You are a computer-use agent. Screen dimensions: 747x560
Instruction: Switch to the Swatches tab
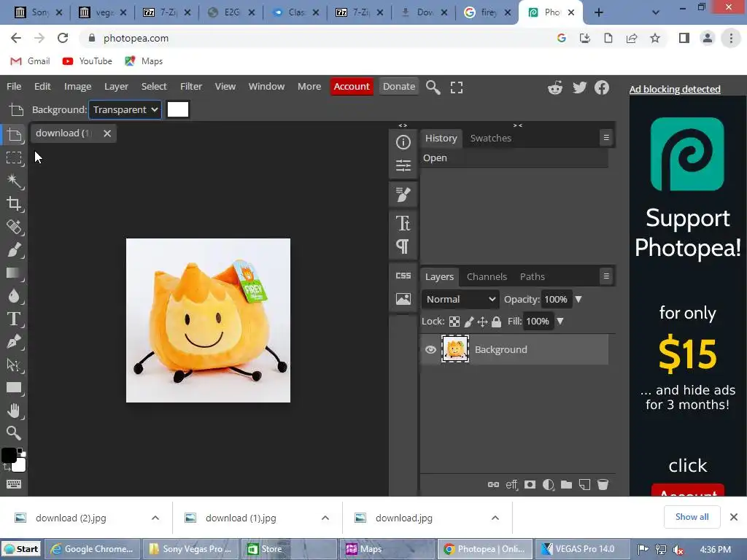491,138
